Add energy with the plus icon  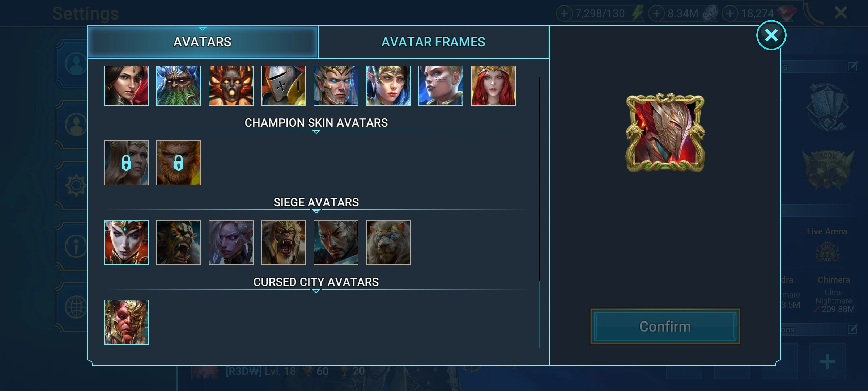(x=564, y=14)
